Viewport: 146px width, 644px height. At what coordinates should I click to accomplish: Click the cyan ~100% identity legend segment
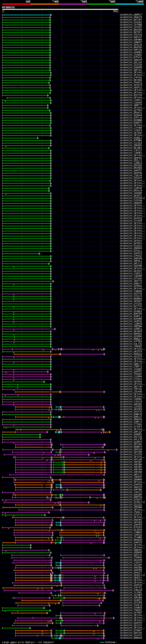tap(130, 4)
